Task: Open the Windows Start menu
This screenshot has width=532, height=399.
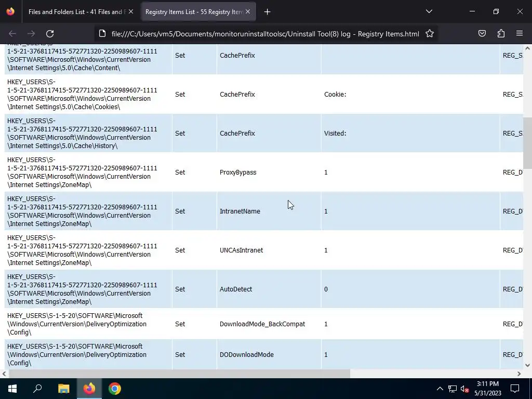Action: (x=12, y=389)
